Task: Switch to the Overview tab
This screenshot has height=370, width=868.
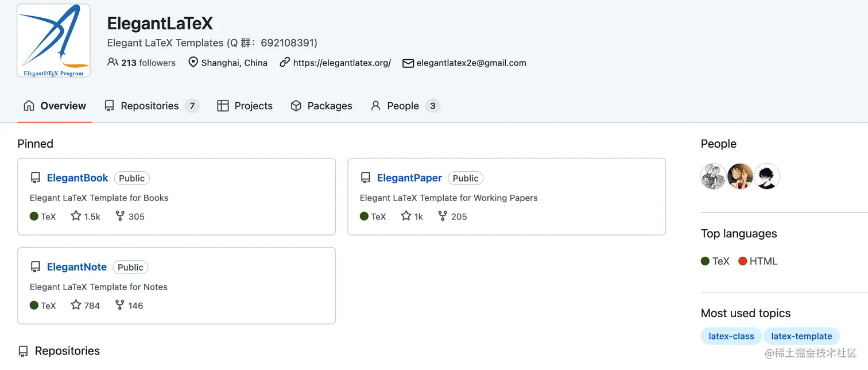Action: pos(55,106)
